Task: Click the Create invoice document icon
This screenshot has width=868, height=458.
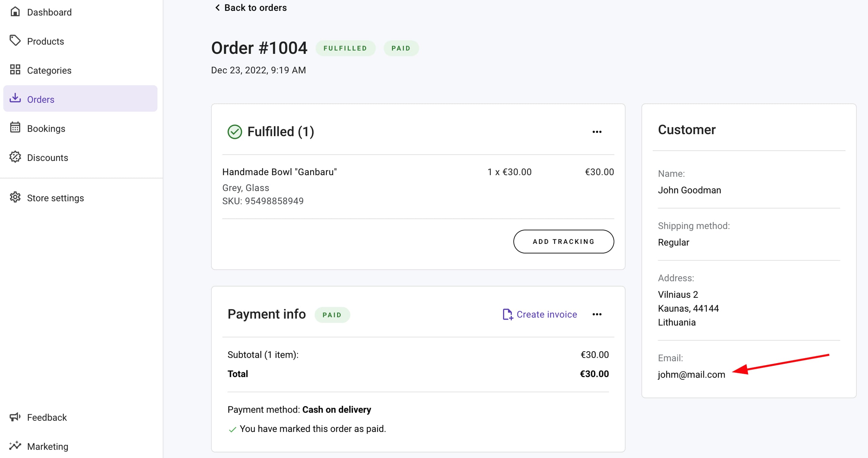Action: click(x=507, y=314)
